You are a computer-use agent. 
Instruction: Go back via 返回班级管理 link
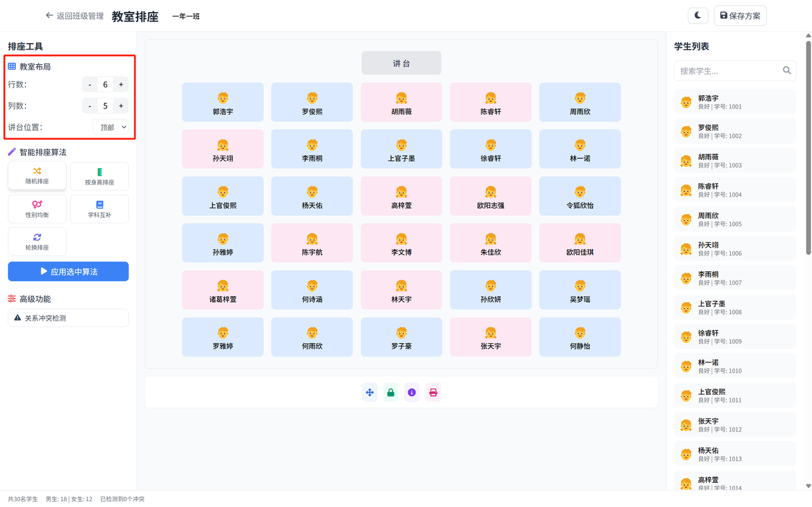pos(74,16)
